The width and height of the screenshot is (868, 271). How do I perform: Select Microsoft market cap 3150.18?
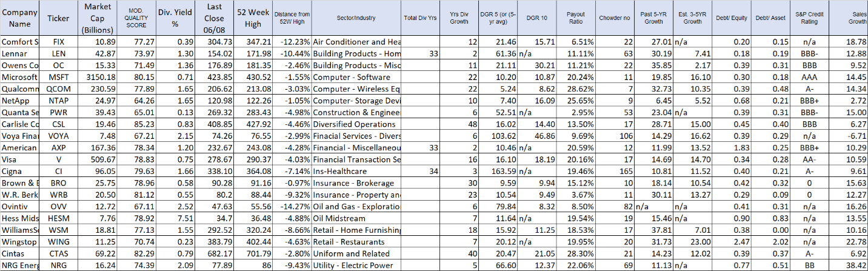[x=98, y=77]
